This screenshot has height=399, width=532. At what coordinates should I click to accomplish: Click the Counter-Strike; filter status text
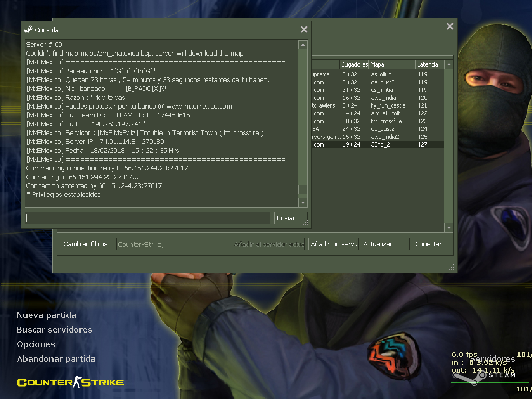pyautogui.click(x=141, y=244)
